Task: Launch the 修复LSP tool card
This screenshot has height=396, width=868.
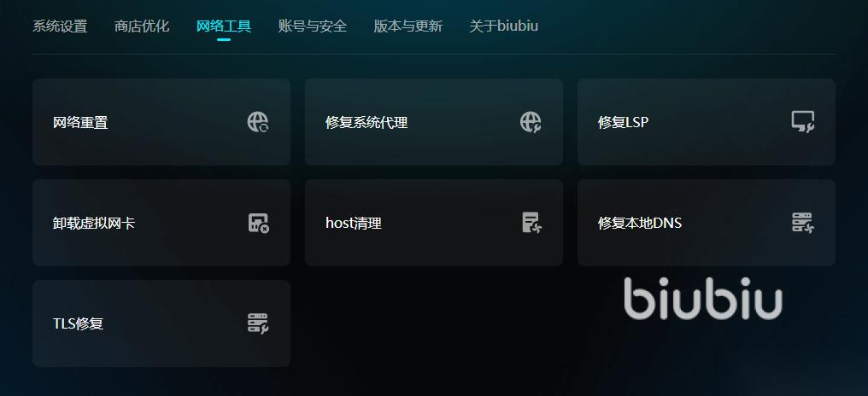Action: point(707,122)
